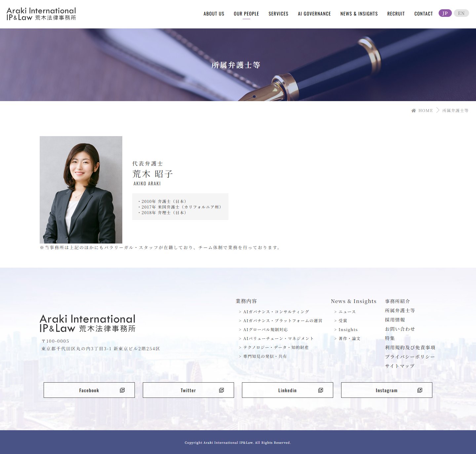Switch language to EN

[x=461, y=13]
